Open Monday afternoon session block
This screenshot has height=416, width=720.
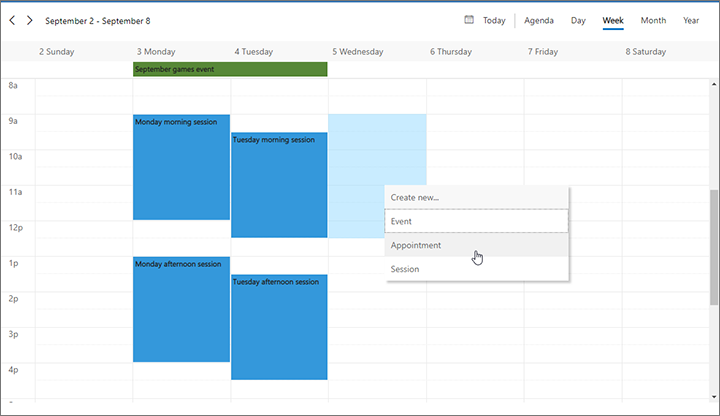coord(181,309)
